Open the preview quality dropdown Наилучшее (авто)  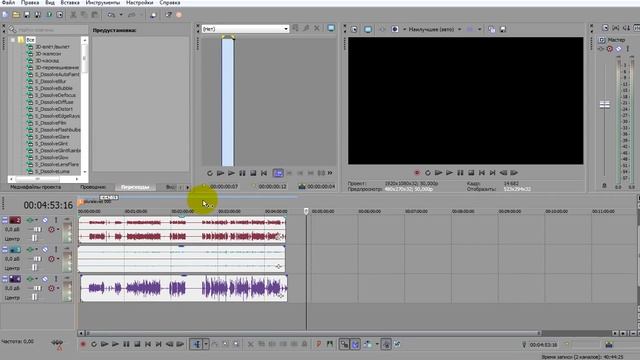(x=435, y=29)
